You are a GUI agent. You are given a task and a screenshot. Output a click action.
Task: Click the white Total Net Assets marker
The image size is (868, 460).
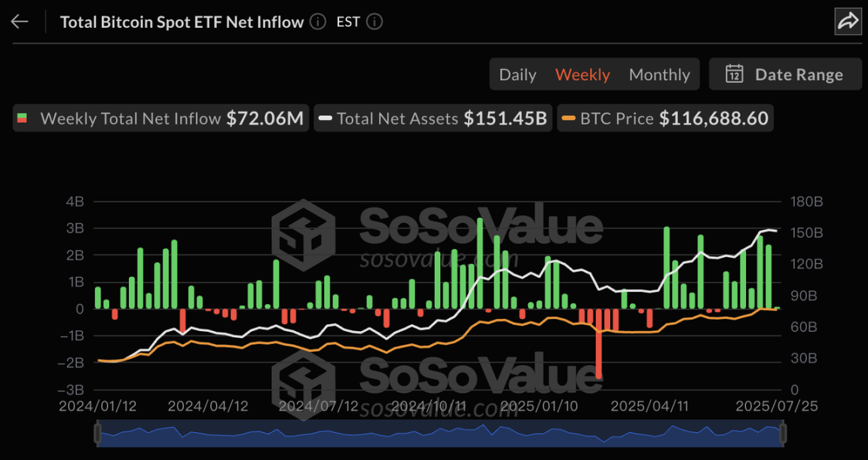(x=325, y=118)
